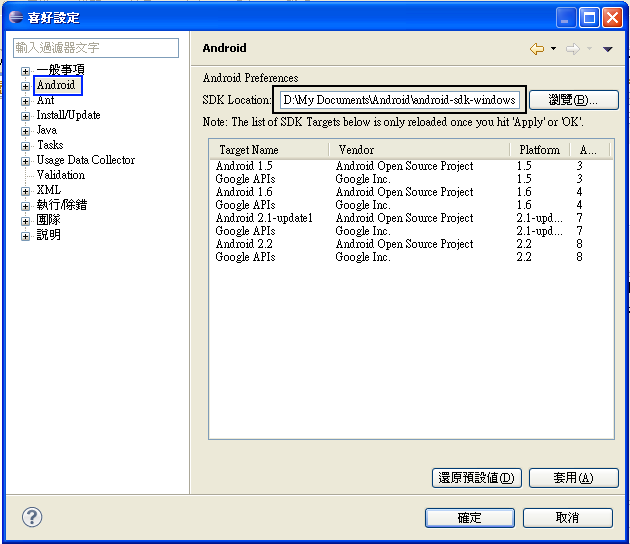Click the Eclipse icon in the title bar
Viewport: 630px width, 544px height.
coord(16,17)
